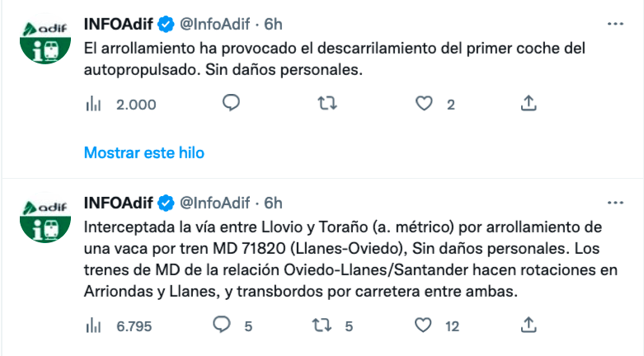This screenshot has height=356, width=644.
Task: Retweet the derailment tweet
Action: tap(327, 103)
